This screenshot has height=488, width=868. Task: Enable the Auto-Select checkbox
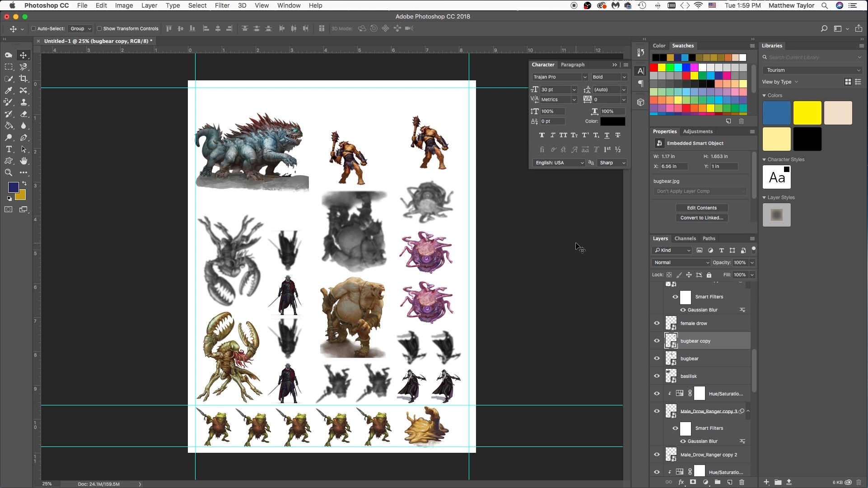(34, 28)
